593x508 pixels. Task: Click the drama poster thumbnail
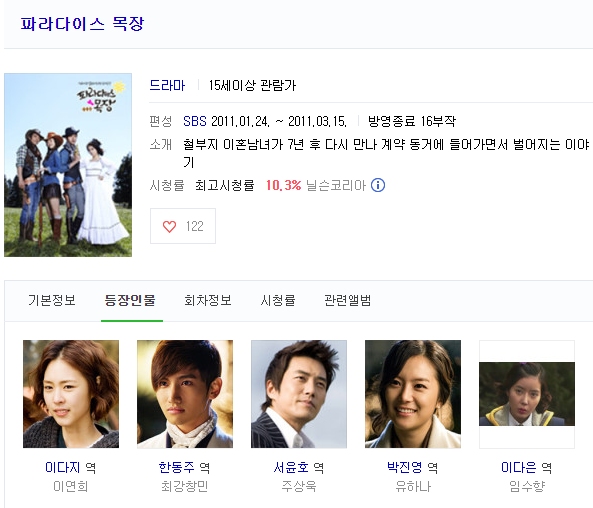68,165
